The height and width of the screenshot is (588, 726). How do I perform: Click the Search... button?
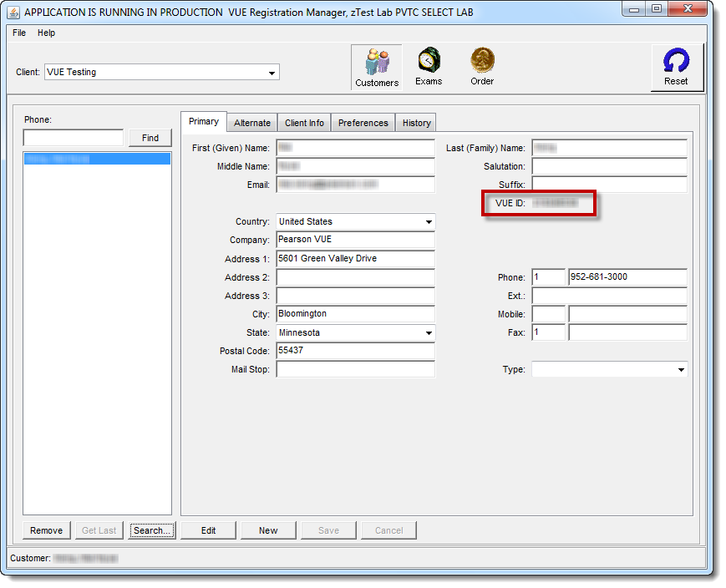coord(152,530)
